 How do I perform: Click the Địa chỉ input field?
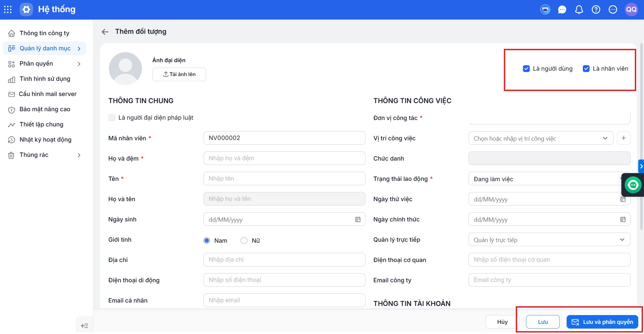[x=284, y=260]
